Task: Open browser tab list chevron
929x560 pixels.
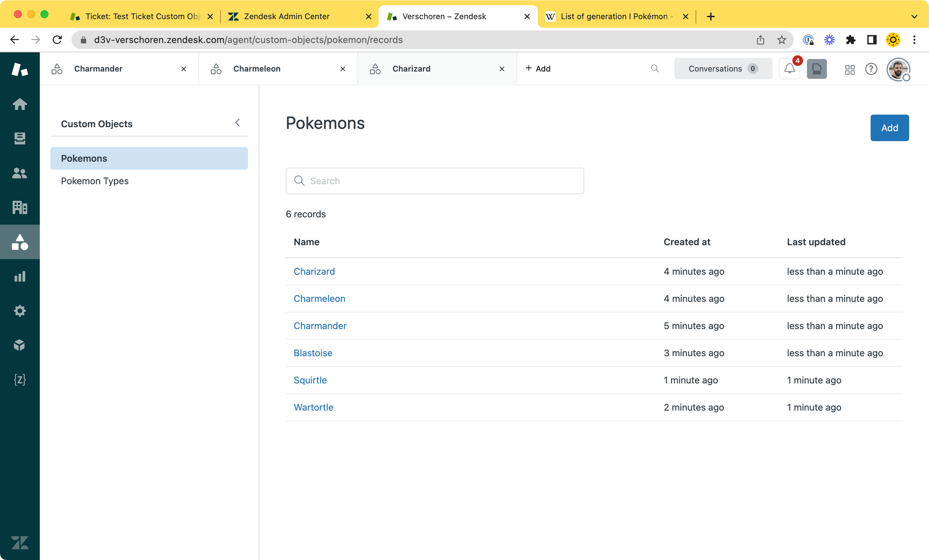Action: pos(914,17)
